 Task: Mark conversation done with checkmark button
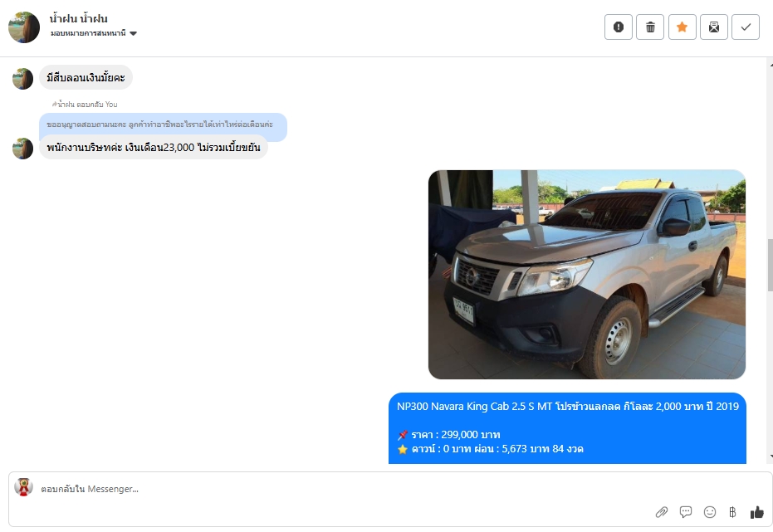[746, 27]
